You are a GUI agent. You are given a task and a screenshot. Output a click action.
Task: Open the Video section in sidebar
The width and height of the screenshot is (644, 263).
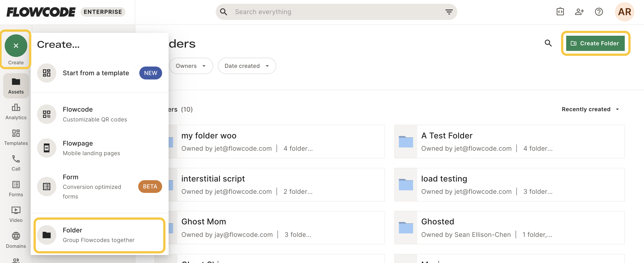coord(16,215)
